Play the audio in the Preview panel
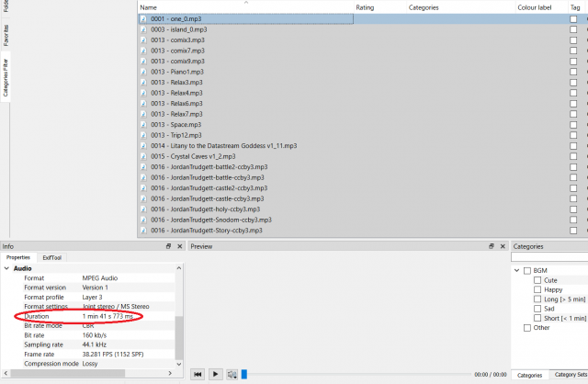The height and width of the screenshot is (384, 588). coord(215,374)
